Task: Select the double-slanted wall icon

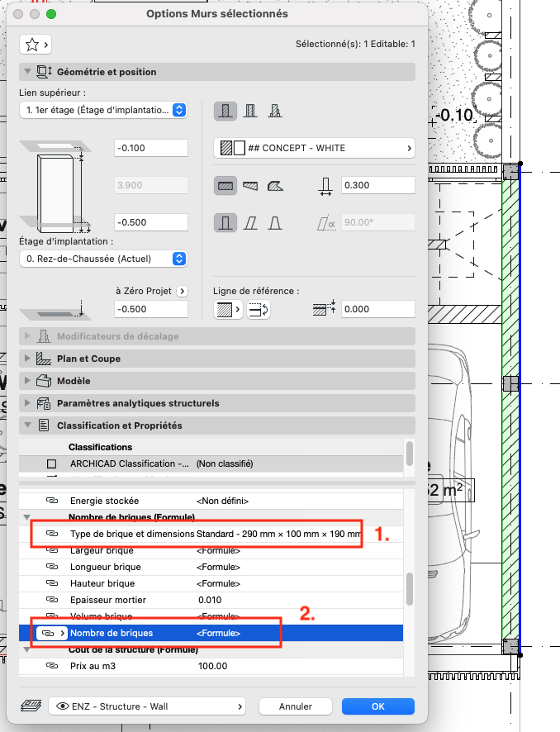Action: tap(275, 223)
